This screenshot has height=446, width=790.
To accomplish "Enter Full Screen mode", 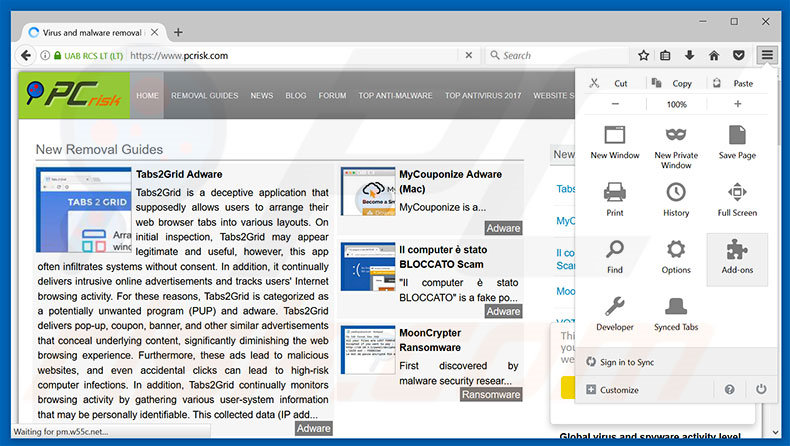I will pos(737,201).
